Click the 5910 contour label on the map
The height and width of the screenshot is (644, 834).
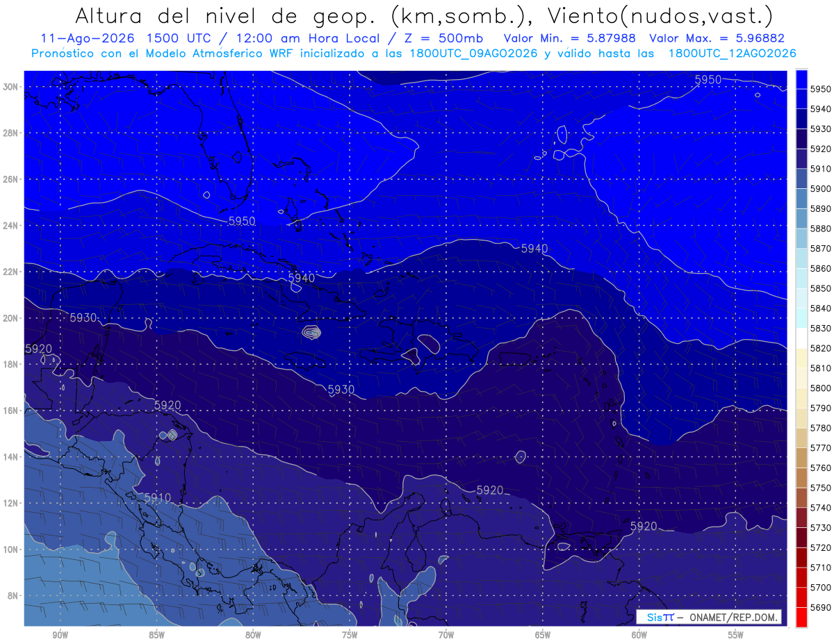tap(158, 498)
